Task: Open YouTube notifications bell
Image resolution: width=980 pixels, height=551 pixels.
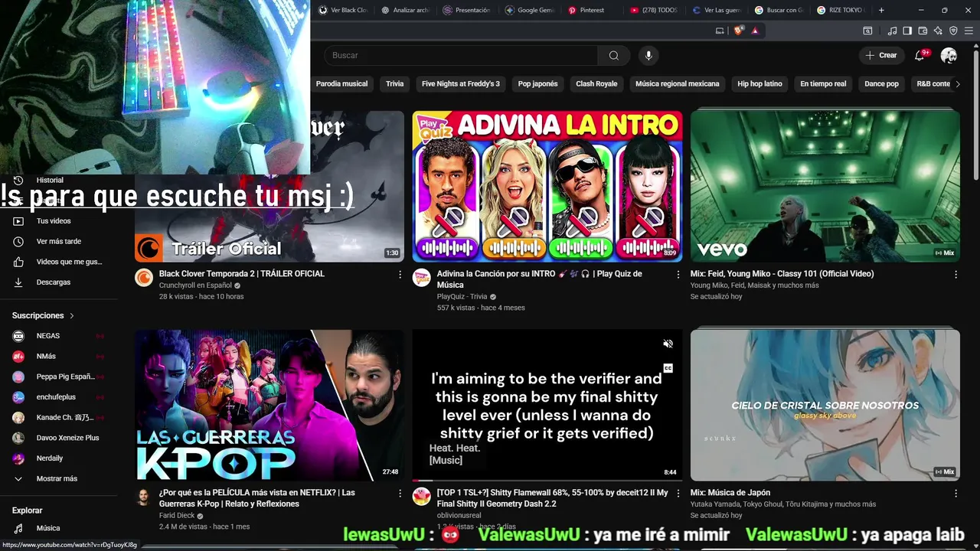Action: (920, 55)
